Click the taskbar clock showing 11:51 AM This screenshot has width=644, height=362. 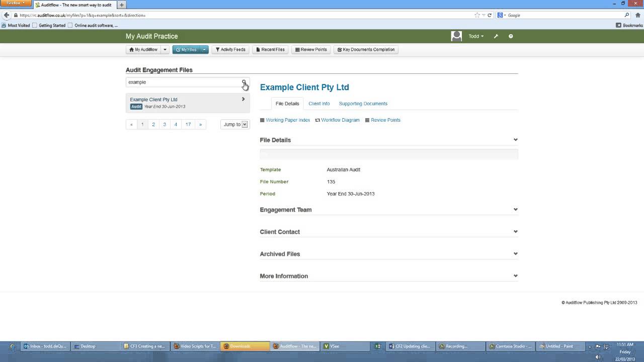click(x=625, y=345)
